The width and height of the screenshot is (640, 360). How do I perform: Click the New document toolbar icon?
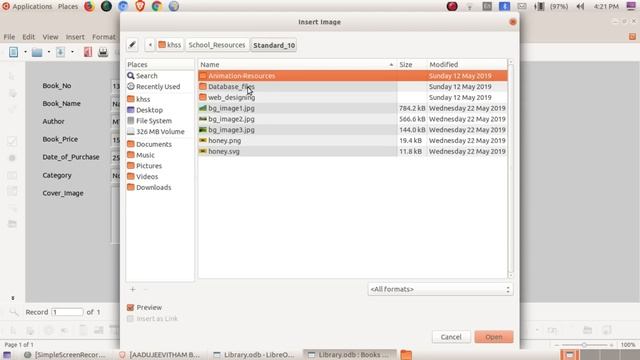tap(13, 52)
